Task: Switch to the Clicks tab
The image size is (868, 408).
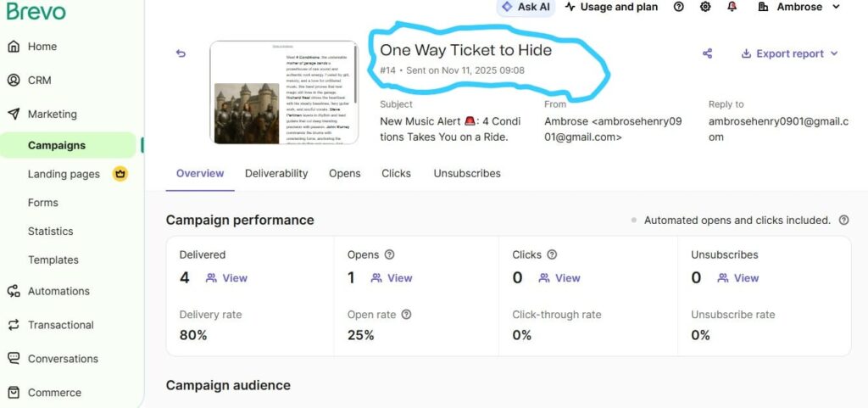Action: click(396, 173)
